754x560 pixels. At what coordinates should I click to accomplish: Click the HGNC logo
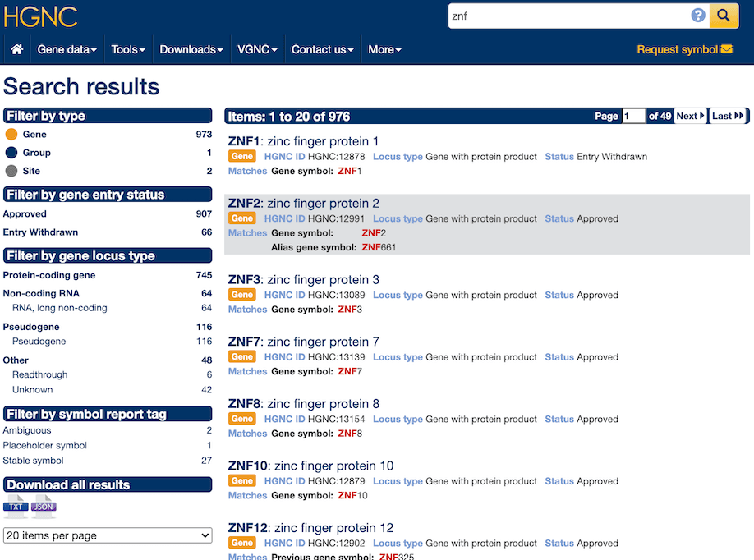(40, 16)
